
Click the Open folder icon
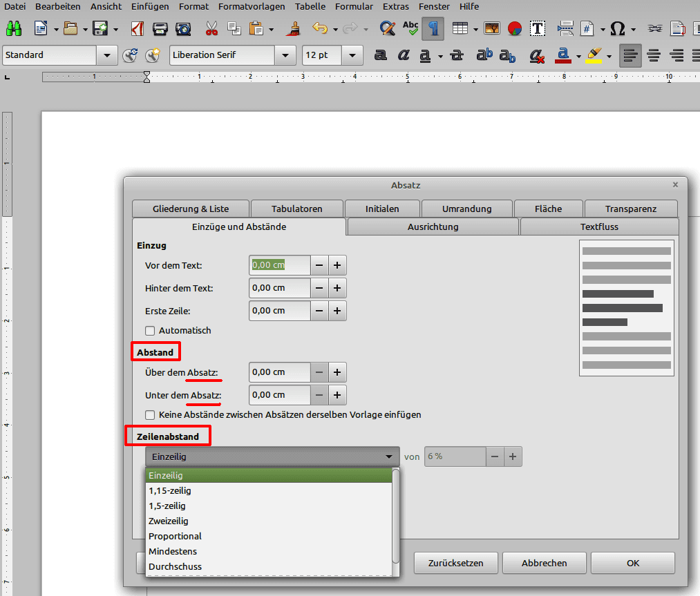click(x=70, y=29)
